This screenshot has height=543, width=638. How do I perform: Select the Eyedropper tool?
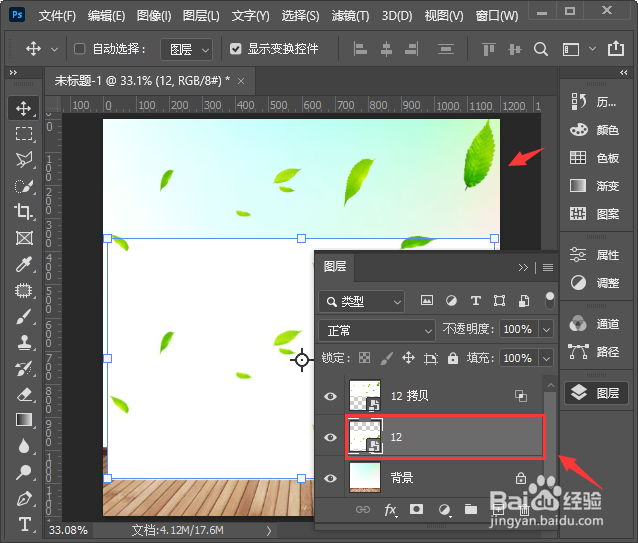(x=24, y=264)
